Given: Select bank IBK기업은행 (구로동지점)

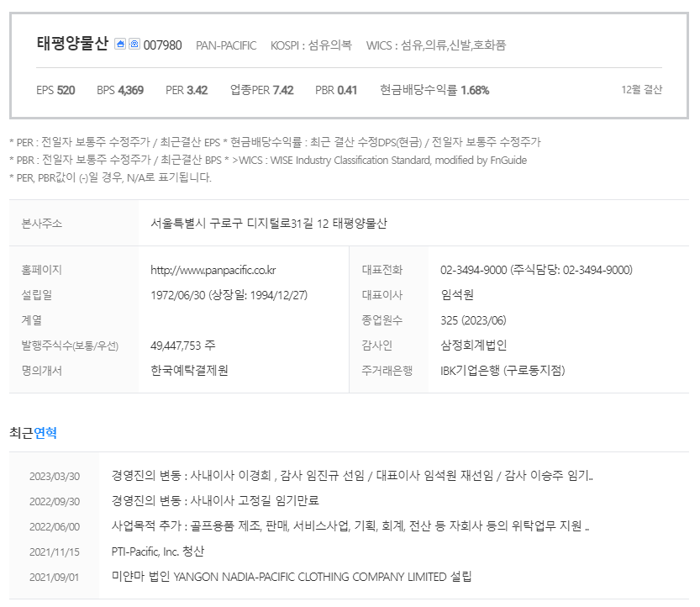Looking at the screenshot, I should pos(503,371).
